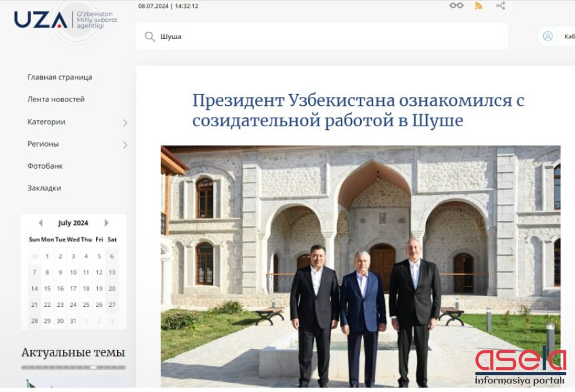575x392 pixels.
Task: Open the Закладки link
Action: pyautogui.click(x=44, y=188)
